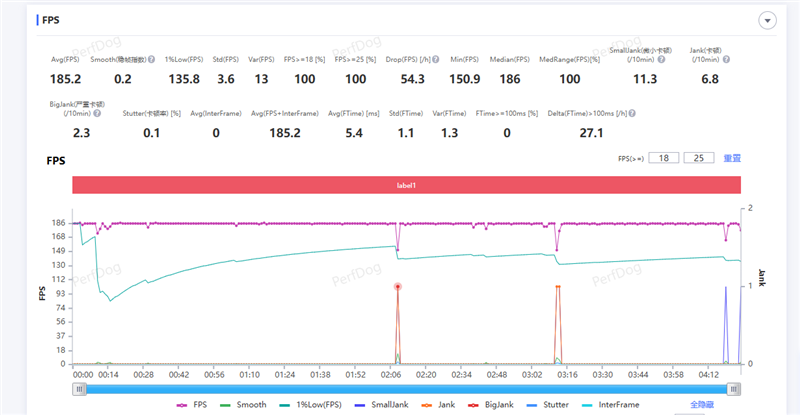
Task: Click the 全隐藏 hide-all link
Action: tap(705, 405)
